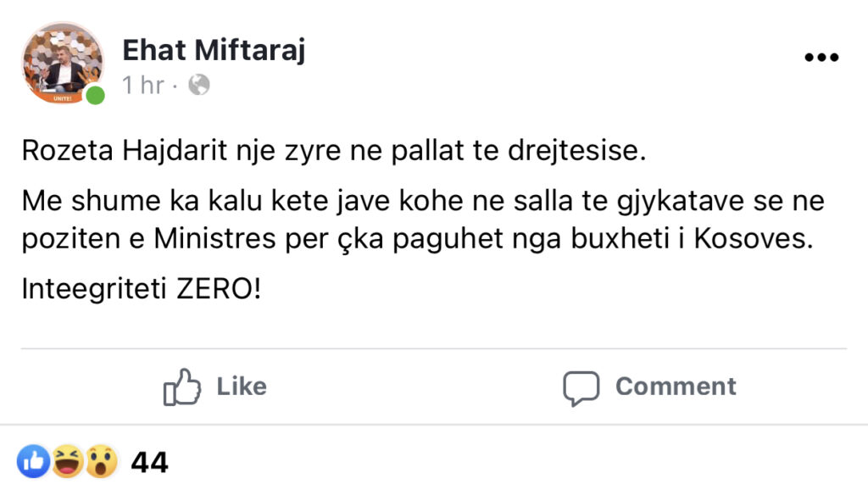
Task: Click the globe public privacy icon
Action: (x=198, y=85)
